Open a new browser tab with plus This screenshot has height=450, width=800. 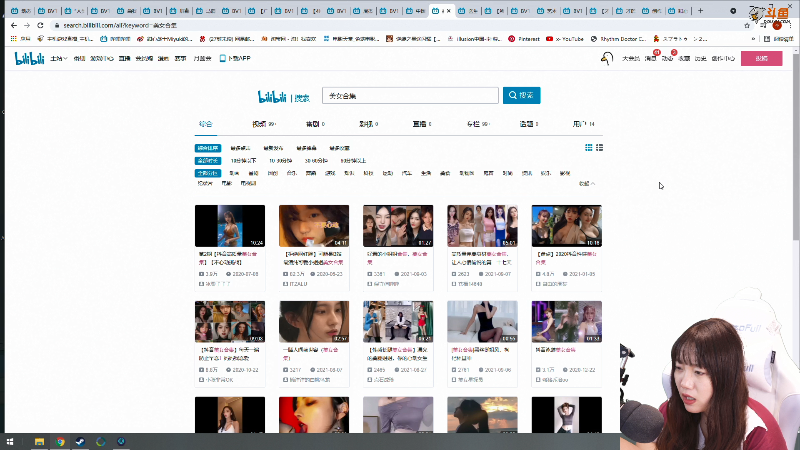tap(701, 11)
